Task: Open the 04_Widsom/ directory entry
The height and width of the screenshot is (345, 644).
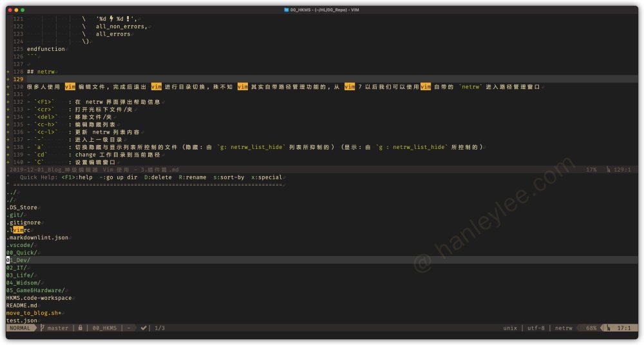Action: (x=23, y=282)
